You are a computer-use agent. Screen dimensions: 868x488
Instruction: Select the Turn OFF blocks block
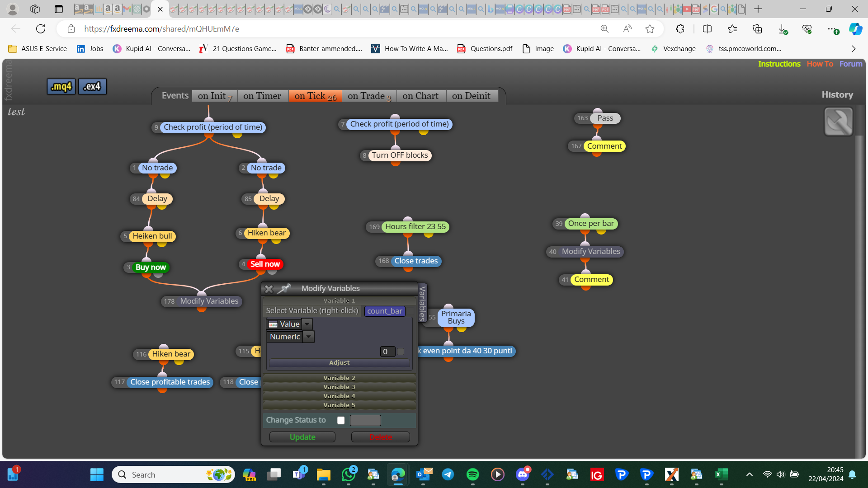point(400,155)
